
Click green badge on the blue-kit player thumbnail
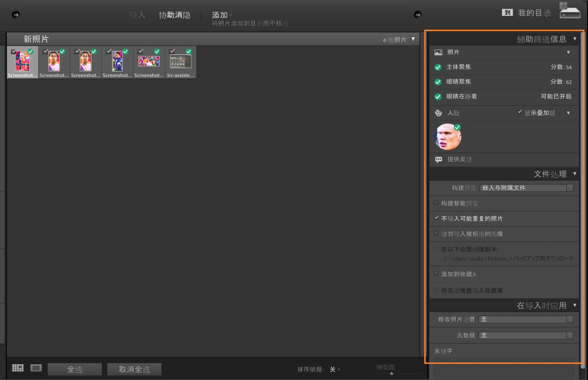125,51
